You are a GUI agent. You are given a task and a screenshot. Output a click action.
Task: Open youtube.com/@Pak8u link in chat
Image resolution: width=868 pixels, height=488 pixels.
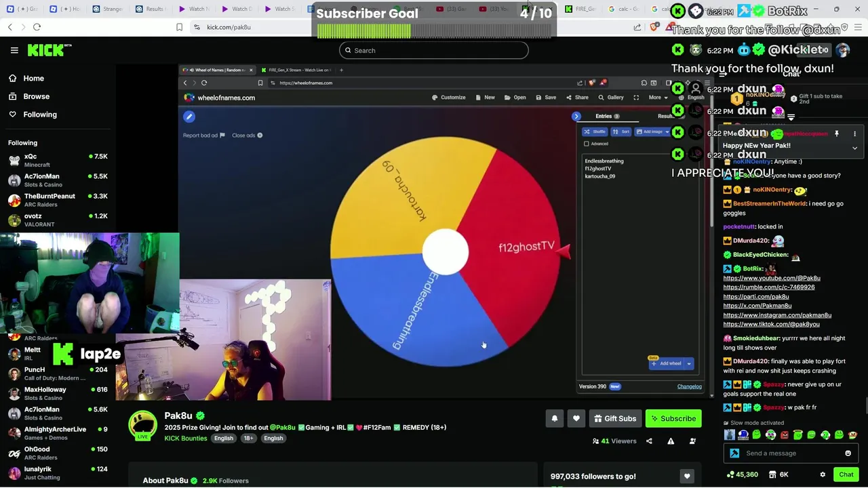point(772,278)
